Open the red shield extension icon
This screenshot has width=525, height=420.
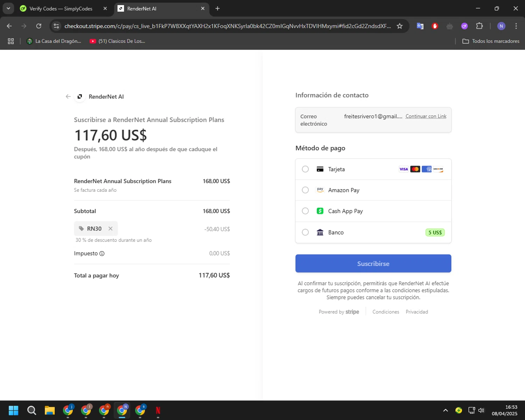point(435,26)
